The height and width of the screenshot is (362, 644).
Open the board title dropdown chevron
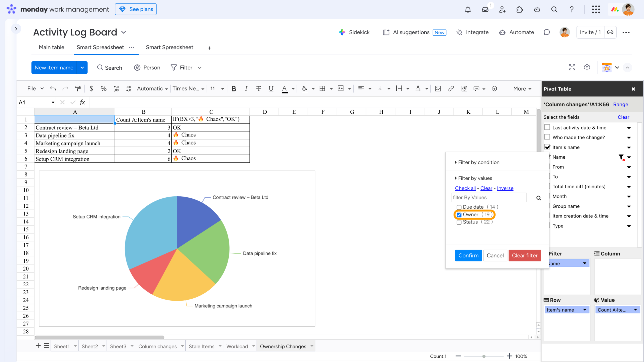pos(124,32)
